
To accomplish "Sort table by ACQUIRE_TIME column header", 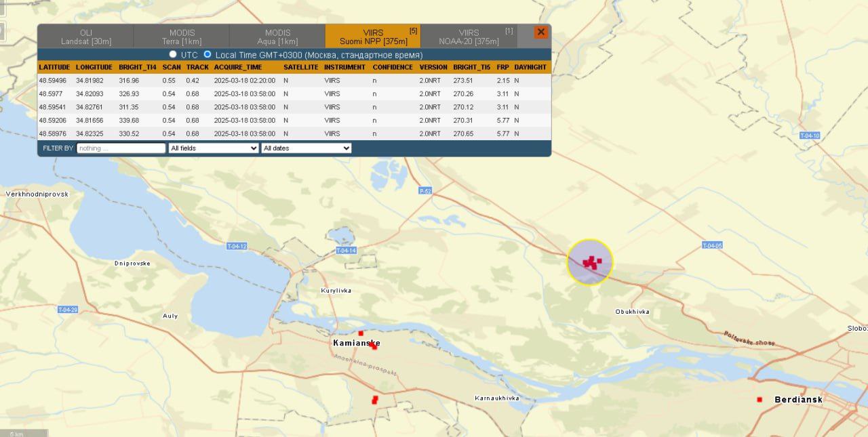I will click(x=237, y=67).
